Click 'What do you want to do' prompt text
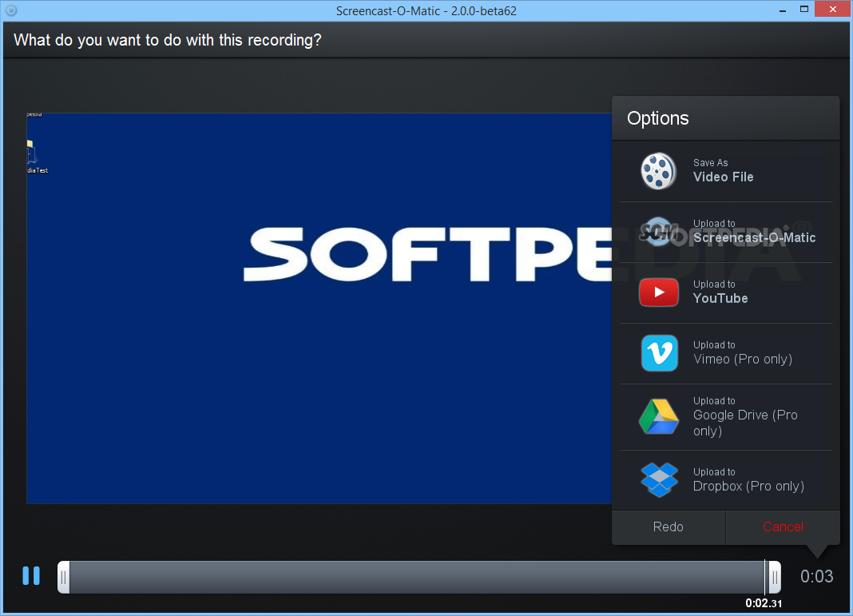 [x=168, y=40]
